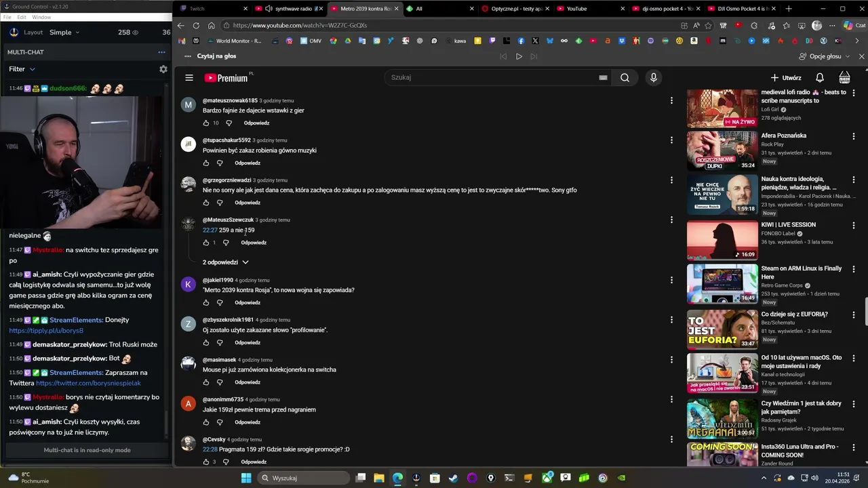Viewport: 868px width, 488px height.
Task: Open a new browser tab
Action: pyautogui.click(x=788, y=9)
